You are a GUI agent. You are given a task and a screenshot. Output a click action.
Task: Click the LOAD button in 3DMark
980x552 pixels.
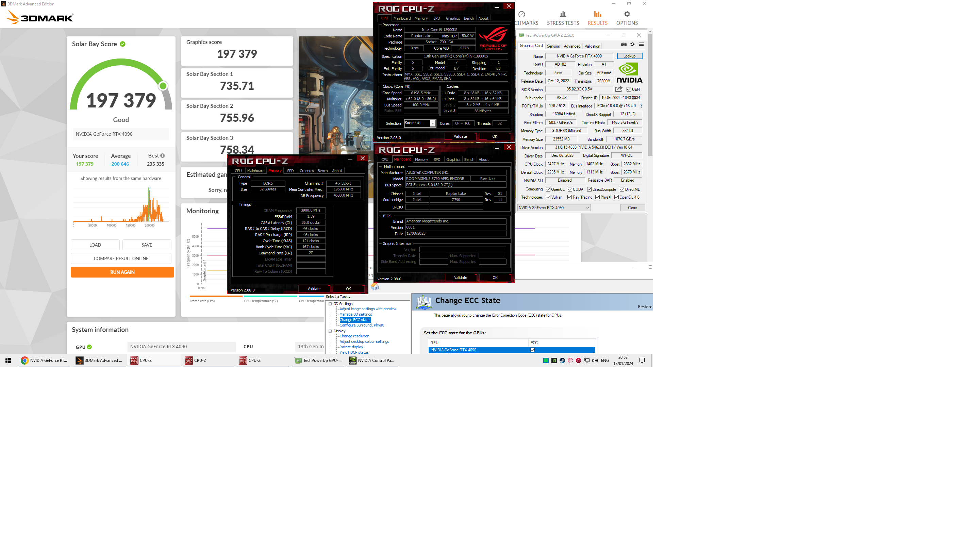(95, 245)
